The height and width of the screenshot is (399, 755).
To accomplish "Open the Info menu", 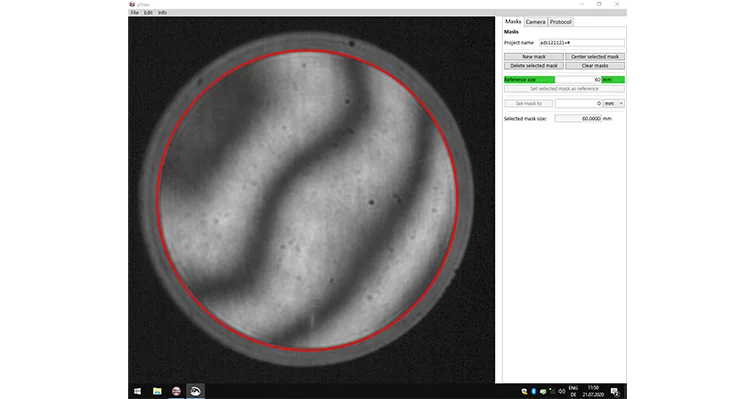I will (x=163, y=13).
